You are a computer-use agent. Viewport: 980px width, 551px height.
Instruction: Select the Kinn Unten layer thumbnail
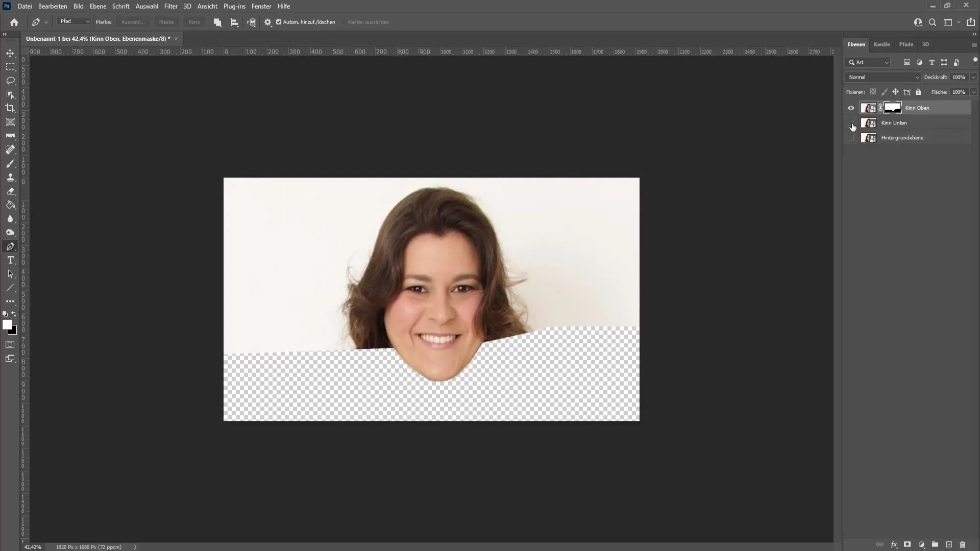pos(868,122)
